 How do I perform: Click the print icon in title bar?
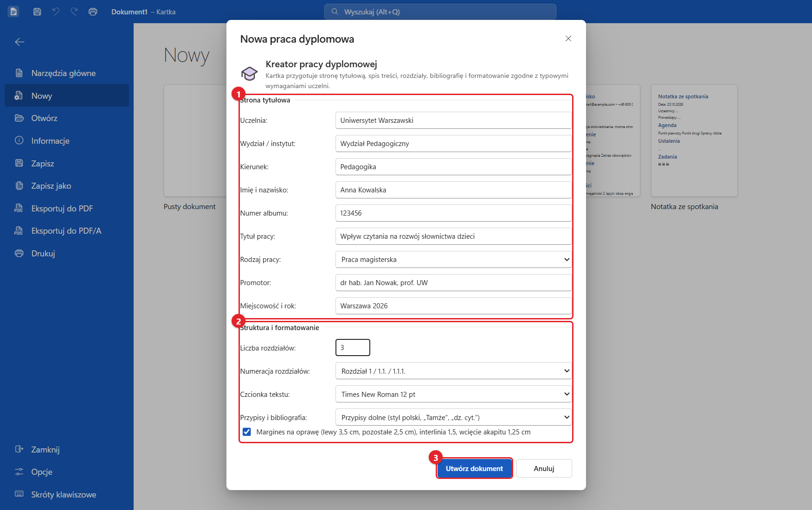(x=93, y=12)
